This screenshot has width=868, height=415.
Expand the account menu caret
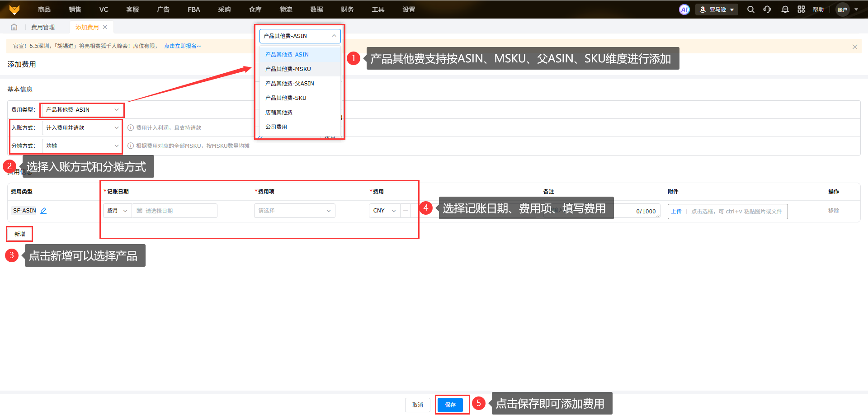[856, 9]
